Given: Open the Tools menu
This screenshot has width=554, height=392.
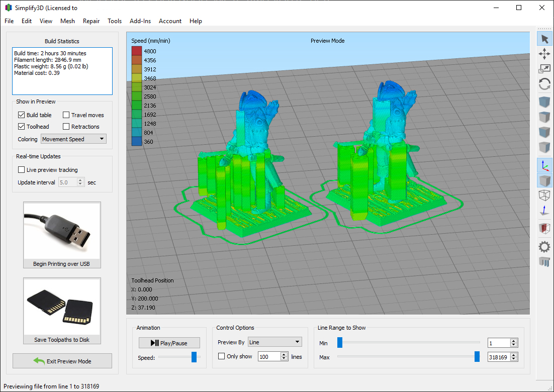Looking at the screenshot, I should tap(115, 21).
